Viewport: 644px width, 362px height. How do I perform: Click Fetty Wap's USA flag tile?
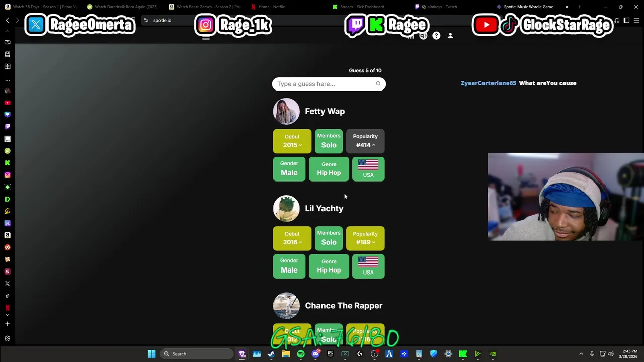point(368,168)
